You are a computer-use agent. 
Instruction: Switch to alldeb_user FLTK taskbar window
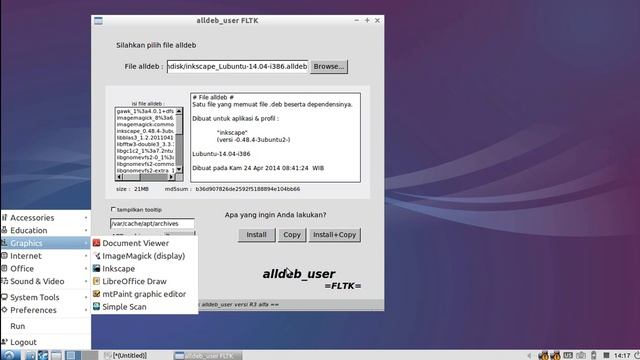[207, 356]
